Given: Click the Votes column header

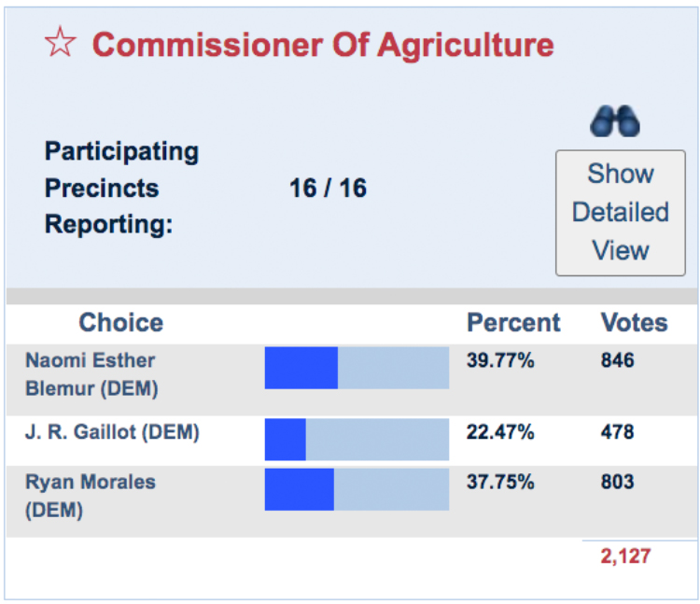Looking at the screenshot, I should pos(634,323).
